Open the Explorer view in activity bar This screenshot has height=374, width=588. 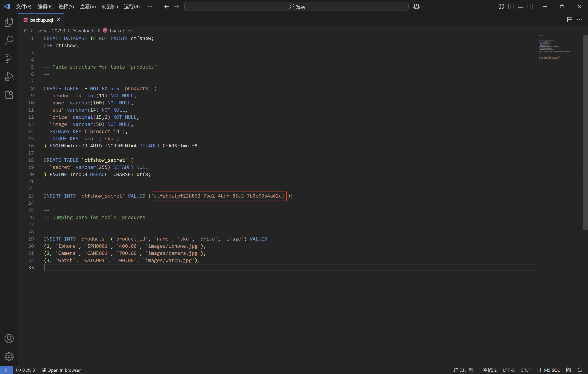tap(9, 22)
